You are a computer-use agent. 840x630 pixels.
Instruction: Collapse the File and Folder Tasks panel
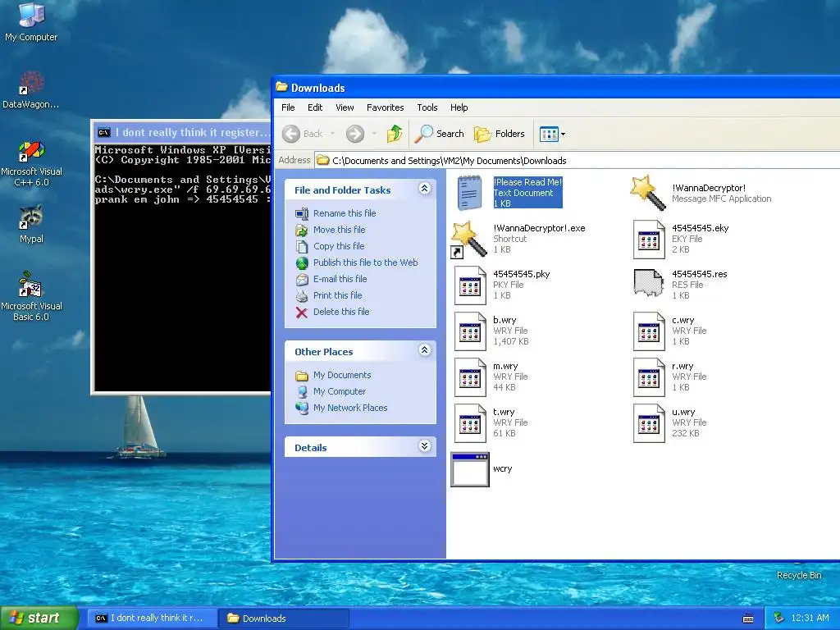[x=424, y=189]
